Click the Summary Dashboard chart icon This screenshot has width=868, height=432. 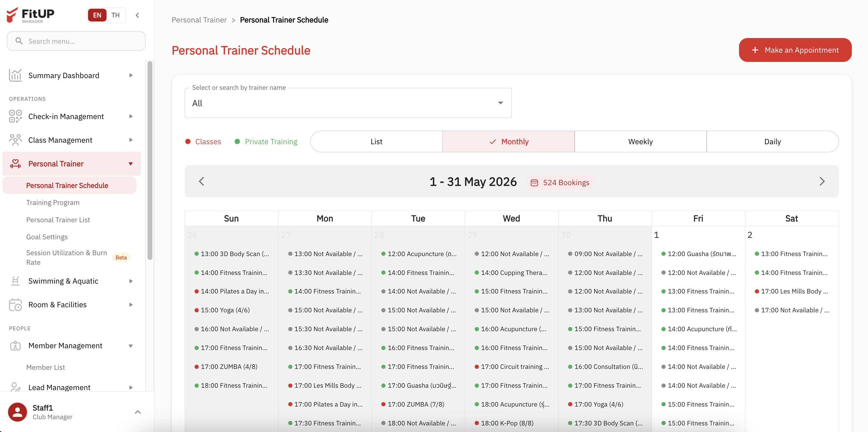[x=15, y=75]
